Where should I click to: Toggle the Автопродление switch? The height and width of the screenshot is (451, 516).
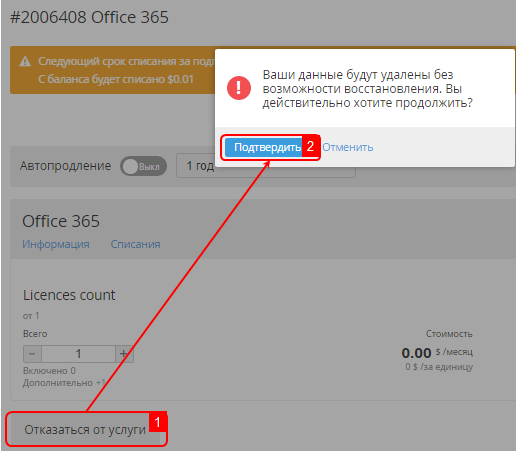(143, 166)
